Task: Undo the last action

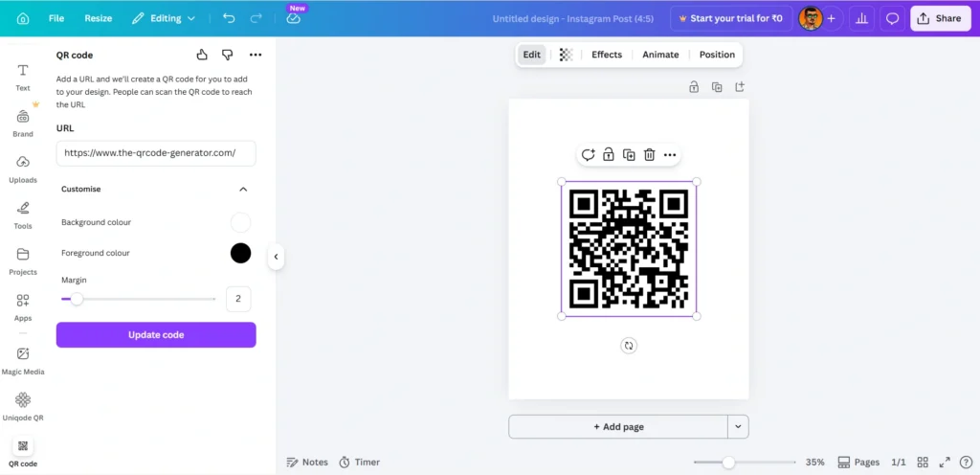Action: [x=229, y=19]
